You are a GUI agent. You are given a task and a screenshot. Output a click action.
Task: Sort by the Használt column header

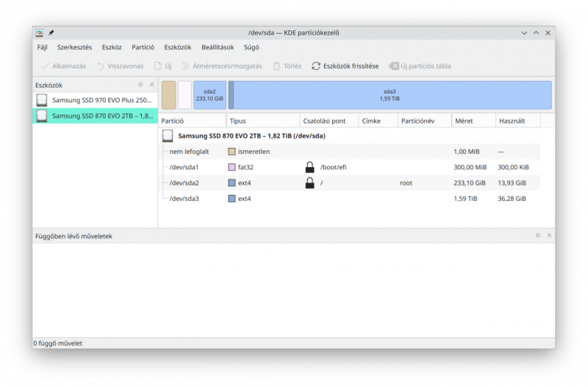tap(518, 121)
